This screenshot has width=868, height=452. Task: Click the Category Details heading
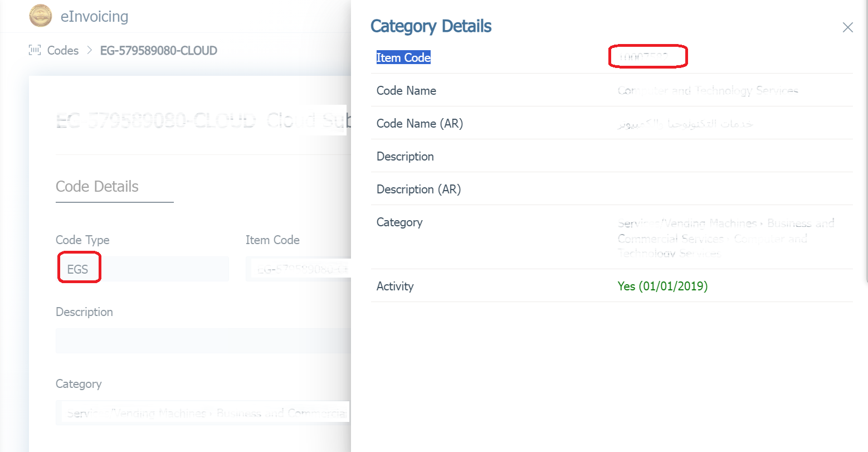431,26
